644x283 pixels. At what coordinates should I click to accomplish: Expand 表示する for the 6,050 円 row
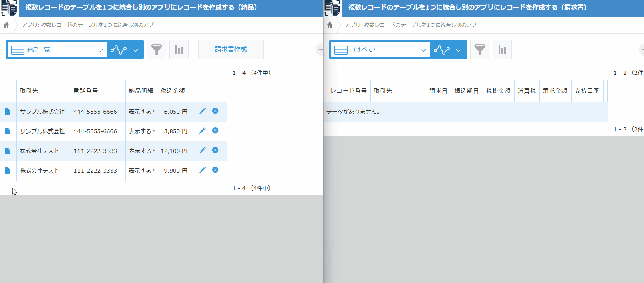[141, 112]
